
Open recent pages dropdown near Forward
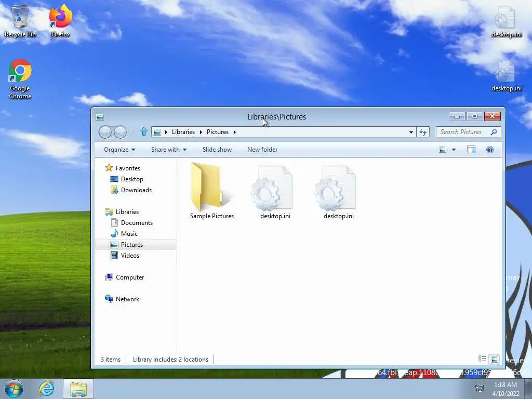coord(131,132)
